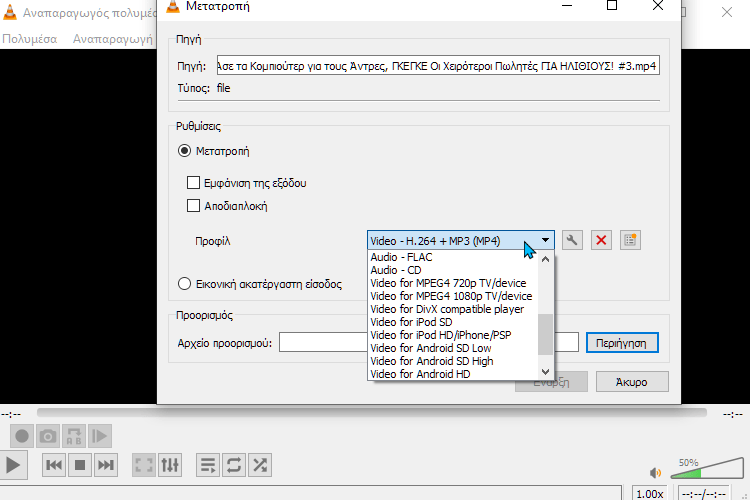Viewport: 750px width, 500px height.
Task: Choose Audio - CD profile
Action: (453, 270)
